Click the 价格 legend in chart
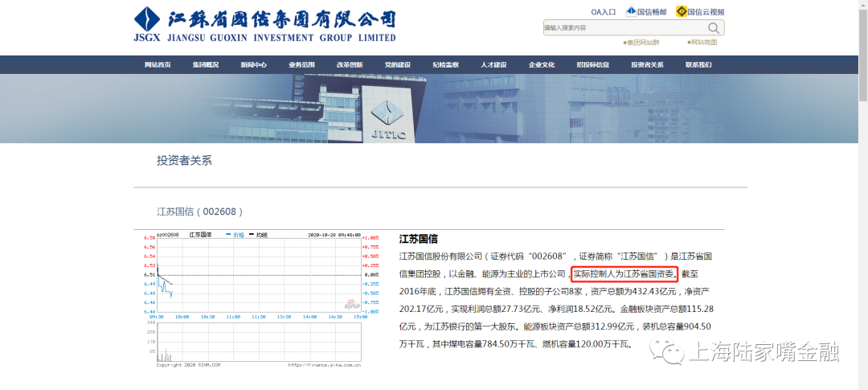The height and width of the screenshot is (390, 868). tap(235, 235)
